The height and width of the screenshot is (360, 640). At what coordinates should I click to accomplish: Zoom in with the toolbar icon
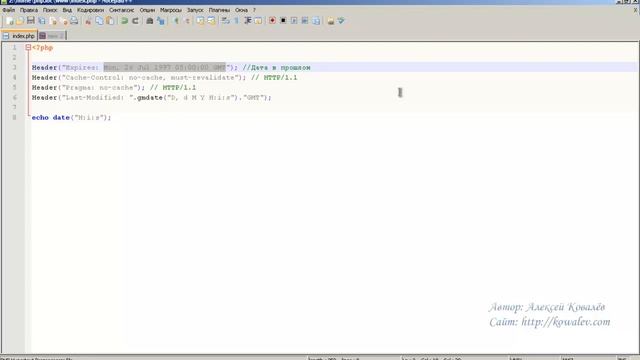click(x=176, y=21)
